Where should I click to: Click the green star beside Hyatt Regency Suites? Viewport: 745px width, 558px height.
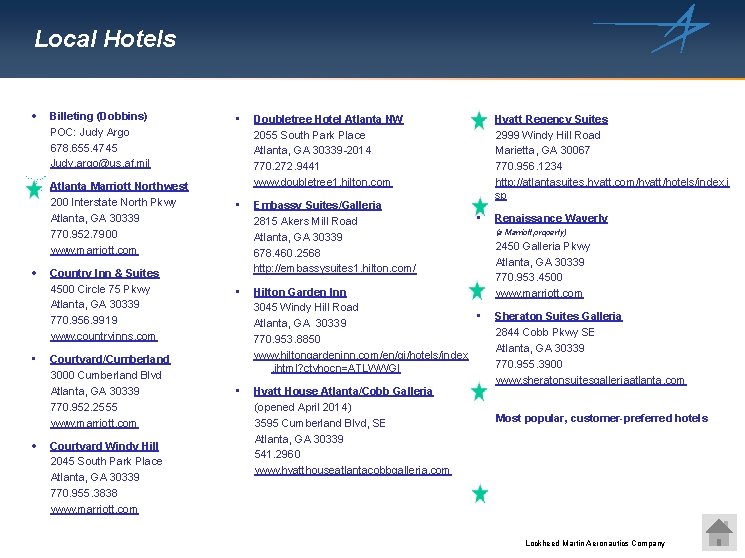point(479,121)
